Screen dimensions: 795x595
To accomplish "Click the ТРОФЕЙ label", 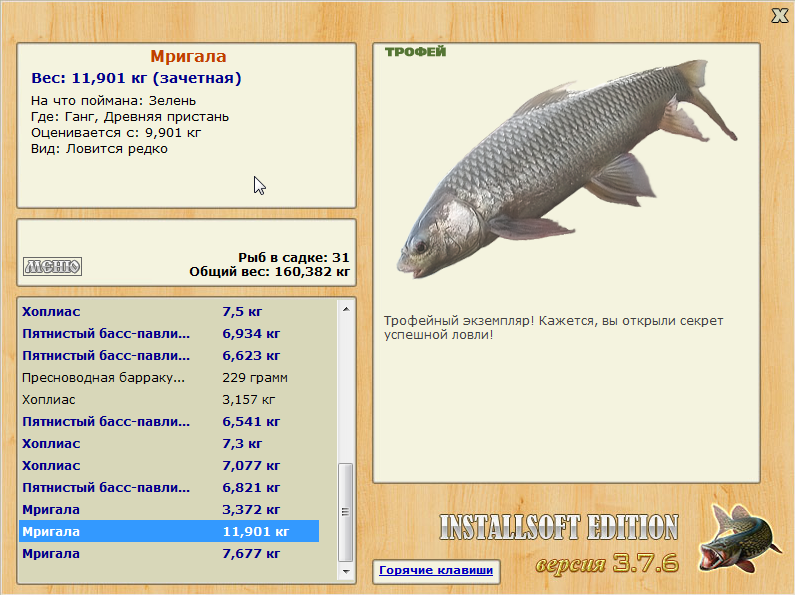I will point(415,52).
